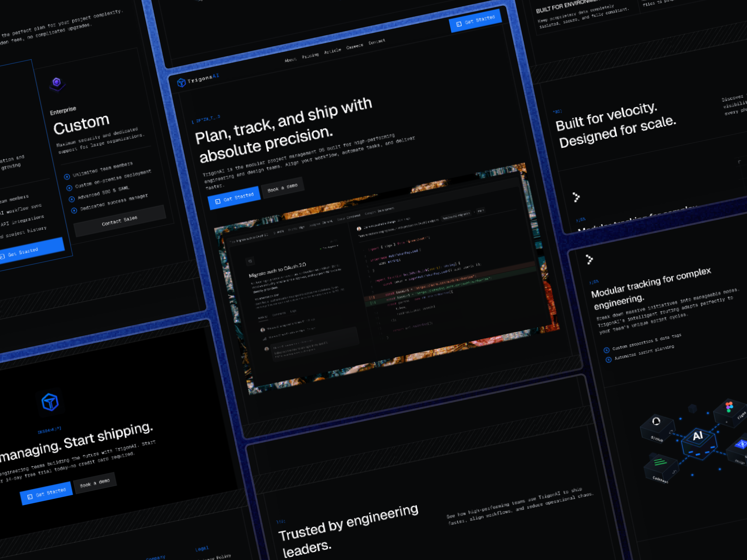747x560 pixels.
Task: Click the chevron icon below 'Designed for scale.'
Action: tap(576, 197)
